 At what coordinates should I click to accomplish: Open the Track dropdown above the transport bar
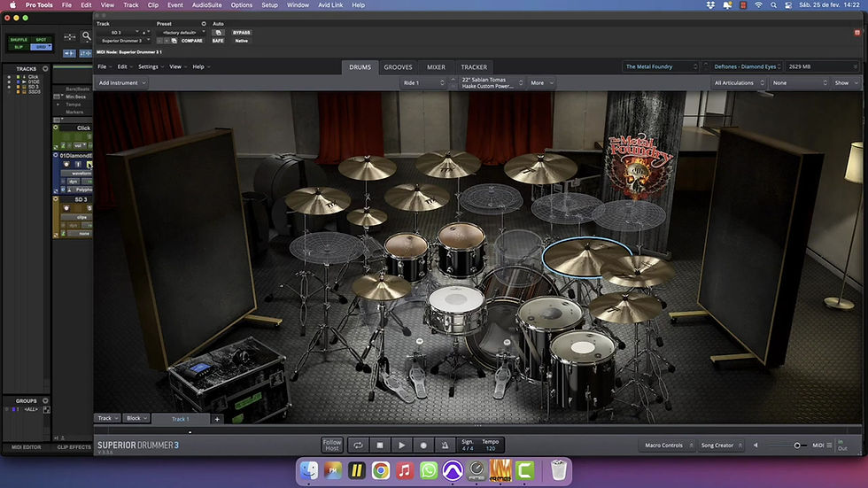pos(108,418)
